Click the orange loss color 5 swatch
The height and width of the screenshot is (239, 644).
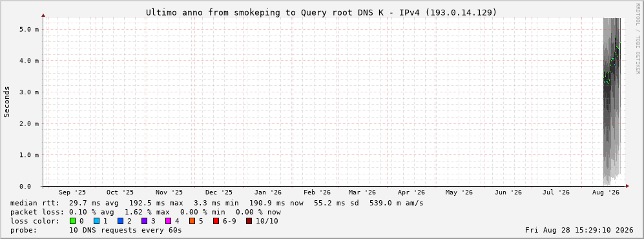click(x=192, y=221)
